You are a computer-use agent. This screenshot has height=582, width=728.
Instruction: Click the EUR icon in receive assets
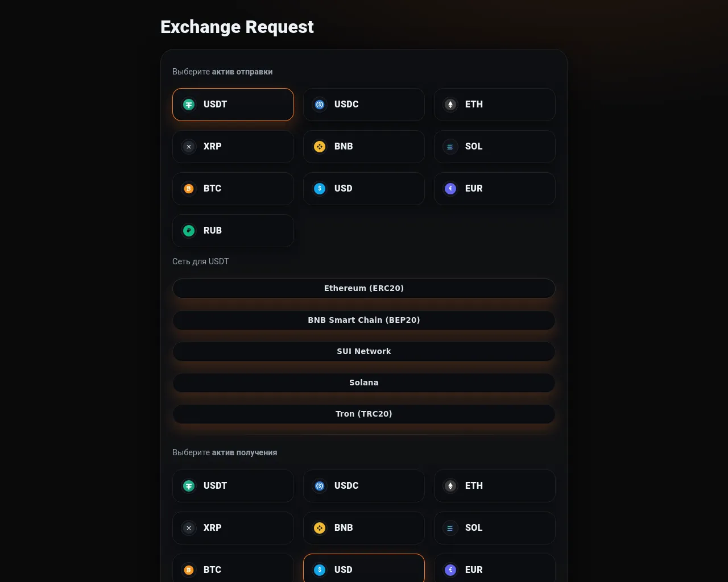(x=450, y=570)
